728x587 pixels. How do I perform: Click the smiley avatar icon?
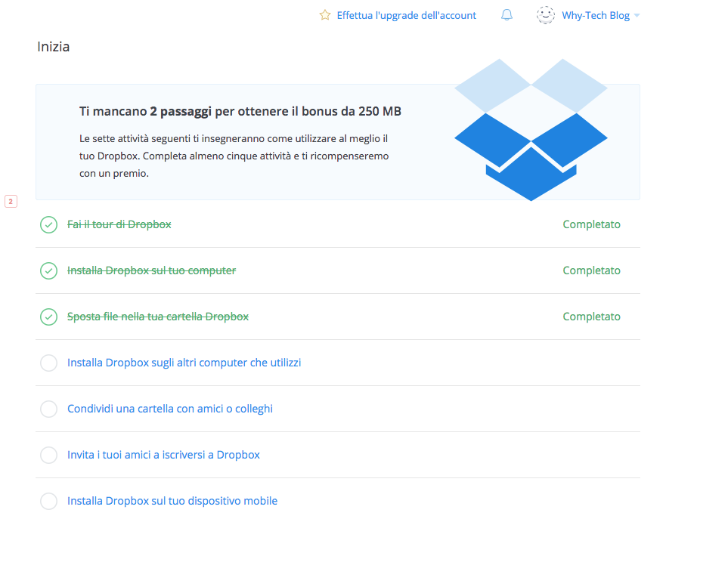[x=546, y=15]
